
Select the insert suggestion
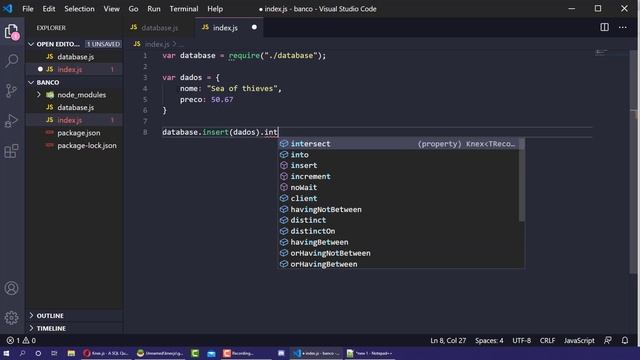click(399, 165)
